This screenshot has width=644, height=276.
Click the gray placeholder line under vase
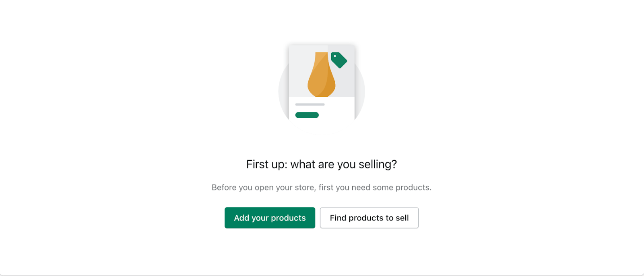(x=310, y=104)
